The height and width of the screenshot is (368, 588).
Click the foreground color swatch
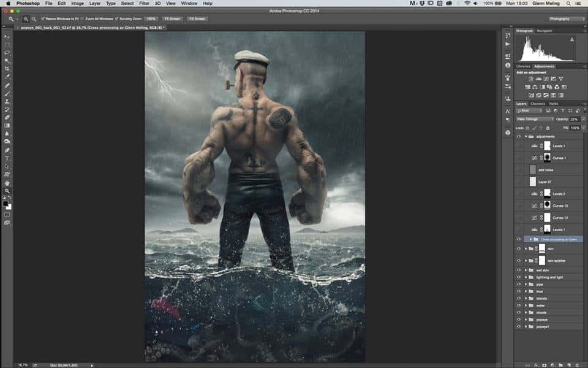pos(6,203)
